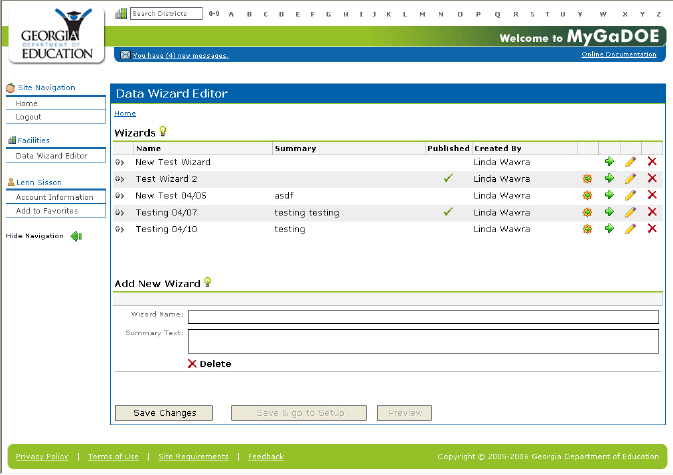
Task: Click the Delete link under Summary Text
Action: [x=210, y=364]
